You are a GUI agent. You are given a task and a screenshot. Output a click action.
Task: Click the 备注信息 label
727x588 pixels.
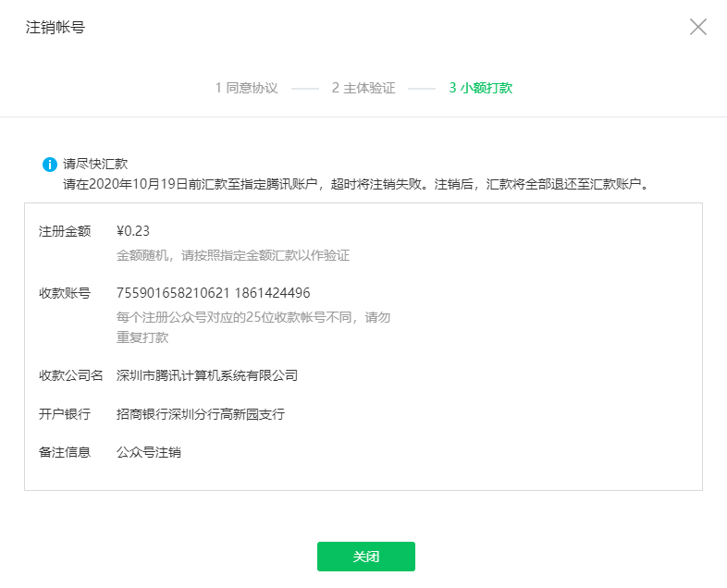(65, 452)
